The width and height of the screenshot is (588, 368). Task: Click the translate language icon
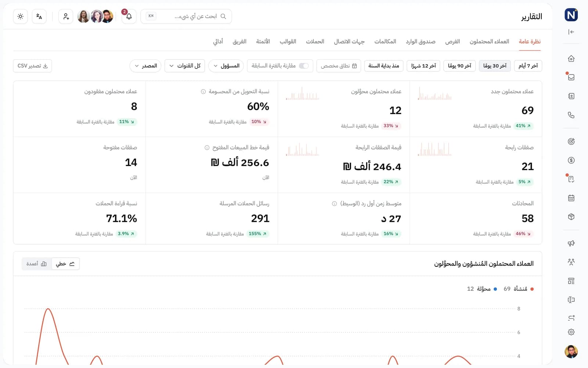click(39, 17)
